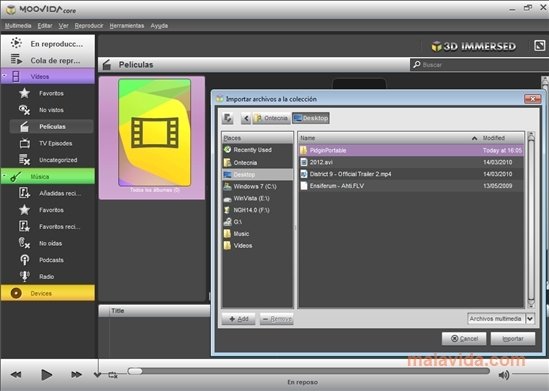Collapse the Videos section
The image size is (549, 391).
(x=5, y=76)
